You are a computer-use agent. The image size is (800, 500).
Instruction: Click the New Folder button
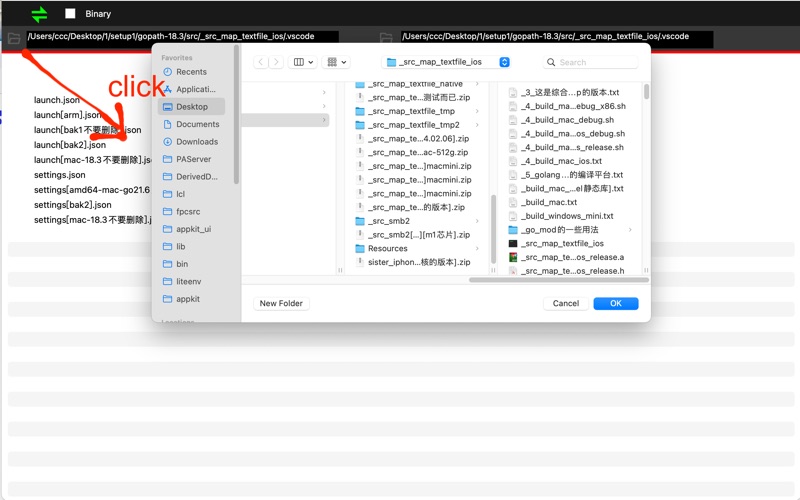(x=281, y=303)
